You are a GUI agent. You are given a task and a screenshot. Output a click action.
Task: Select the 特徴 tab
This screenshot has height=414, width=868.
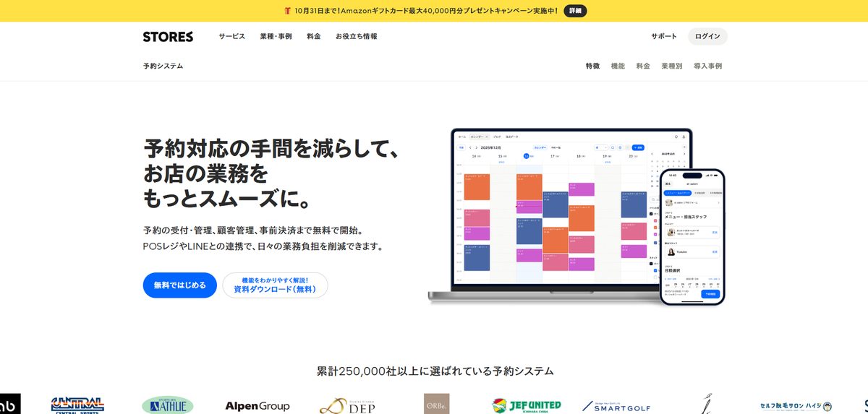click(592, 66)
